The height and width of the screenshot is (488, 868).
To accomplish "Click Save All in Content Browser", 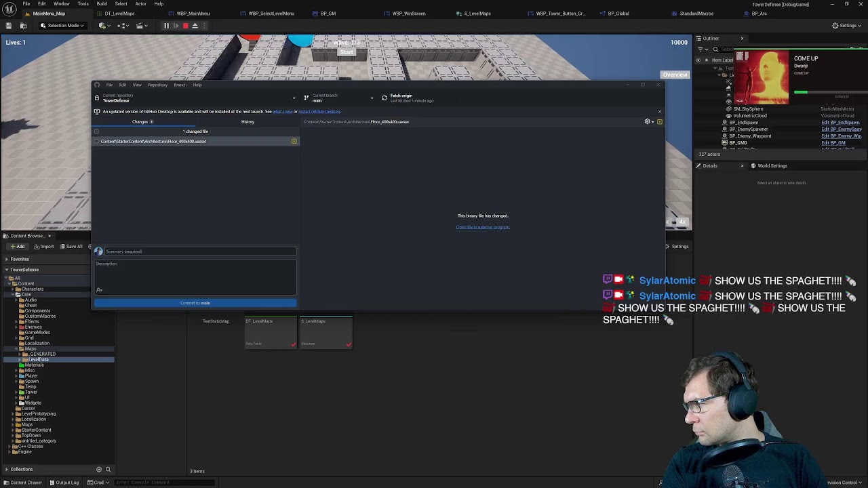I will point(71,247).
